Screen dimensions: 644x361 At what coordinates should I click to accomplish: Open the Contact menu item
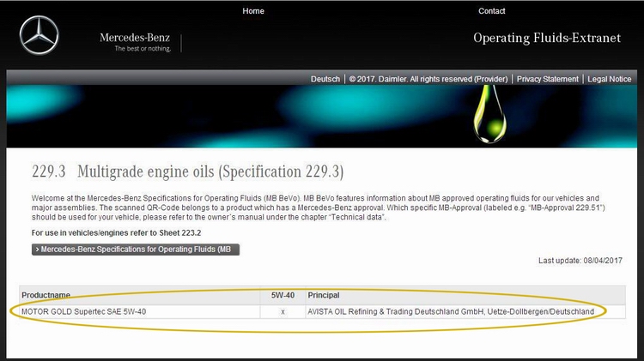coord(491,11)
